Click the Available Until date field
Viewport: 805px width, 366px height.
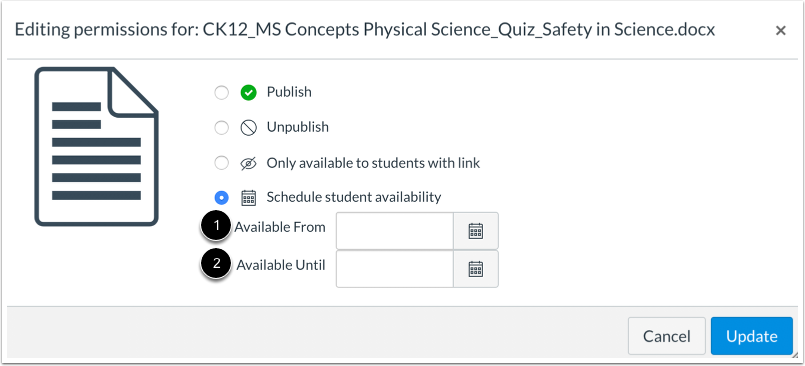point(395,269)
